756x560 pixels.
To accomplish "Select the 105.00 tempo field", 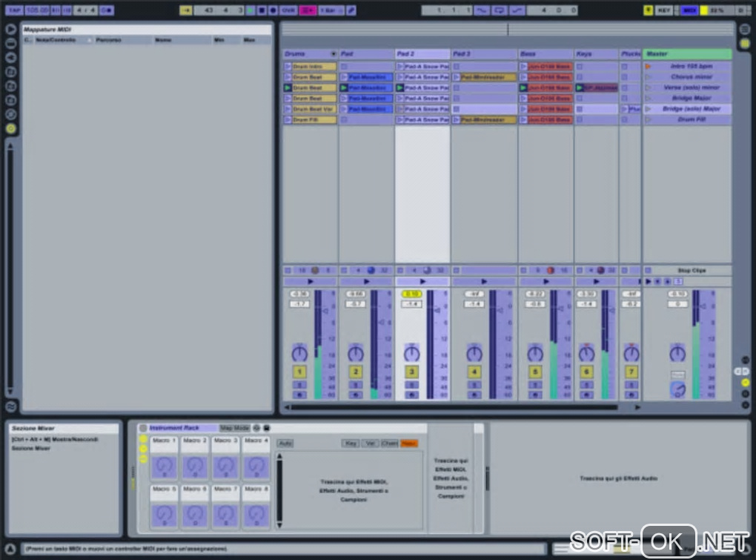I will (37, 10).
